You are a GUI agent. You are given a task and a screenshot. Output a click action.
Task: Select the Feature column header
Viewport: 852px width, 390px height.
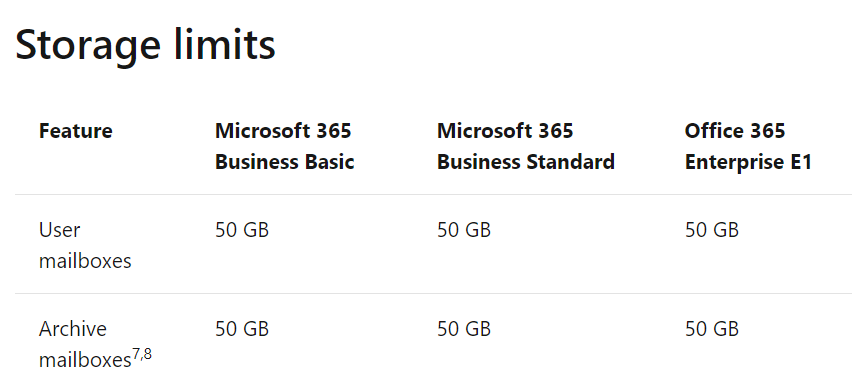click(x=76, y=131)
